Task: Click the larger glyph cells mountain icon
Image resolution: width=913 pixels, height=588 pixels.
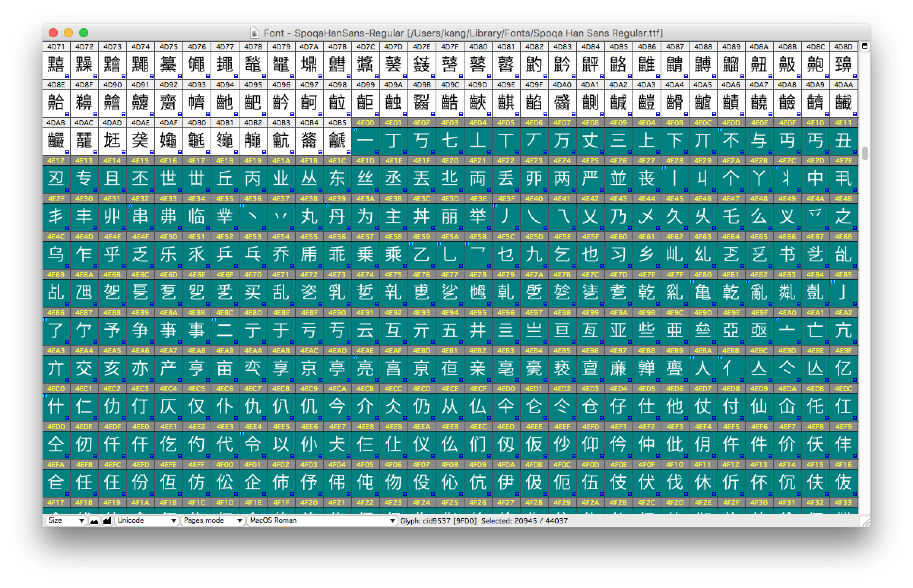Action: click(107, 521)
